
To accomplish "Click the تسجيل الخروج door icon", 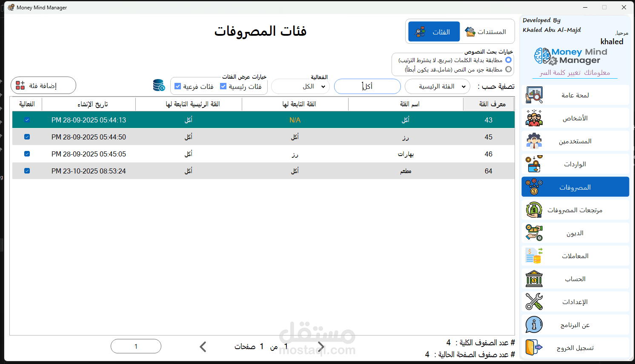I will coord(534,347).
